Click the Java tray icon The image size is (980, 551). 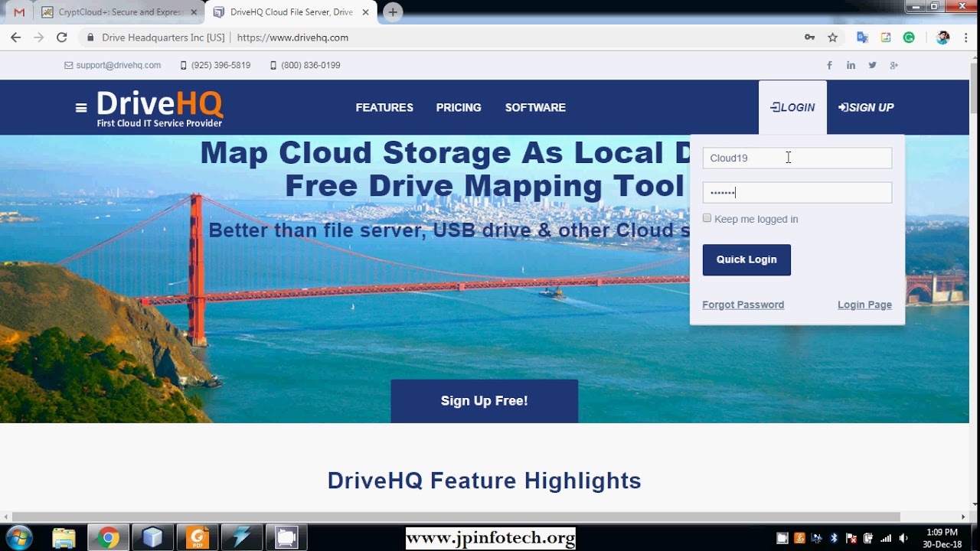click(799, 538)
